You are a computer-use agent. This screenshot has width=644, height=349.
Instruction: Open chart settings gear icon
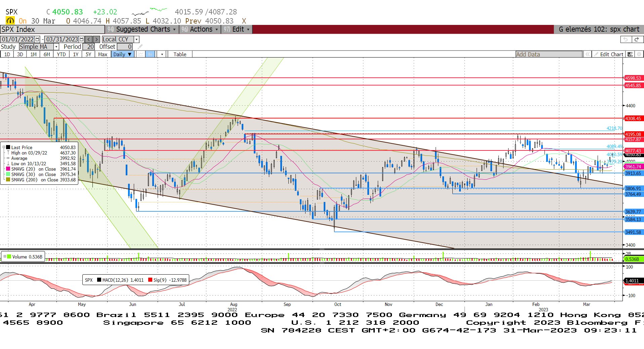(x=639, y=54)
